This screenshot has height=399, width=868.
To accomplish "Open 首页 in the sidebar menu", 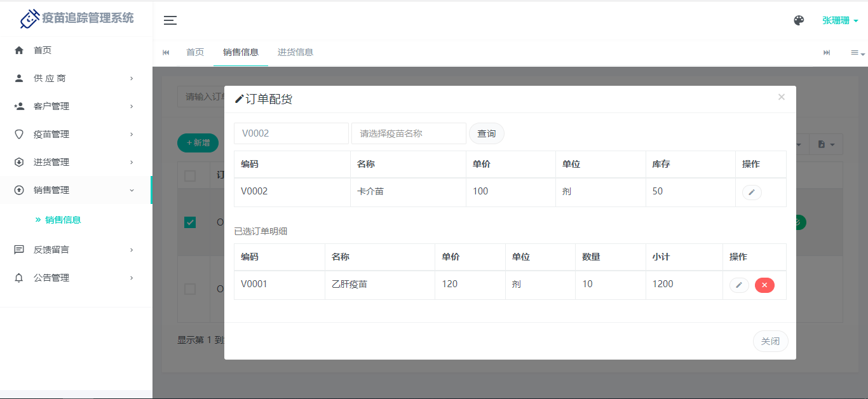I will [x=43, y=50].
